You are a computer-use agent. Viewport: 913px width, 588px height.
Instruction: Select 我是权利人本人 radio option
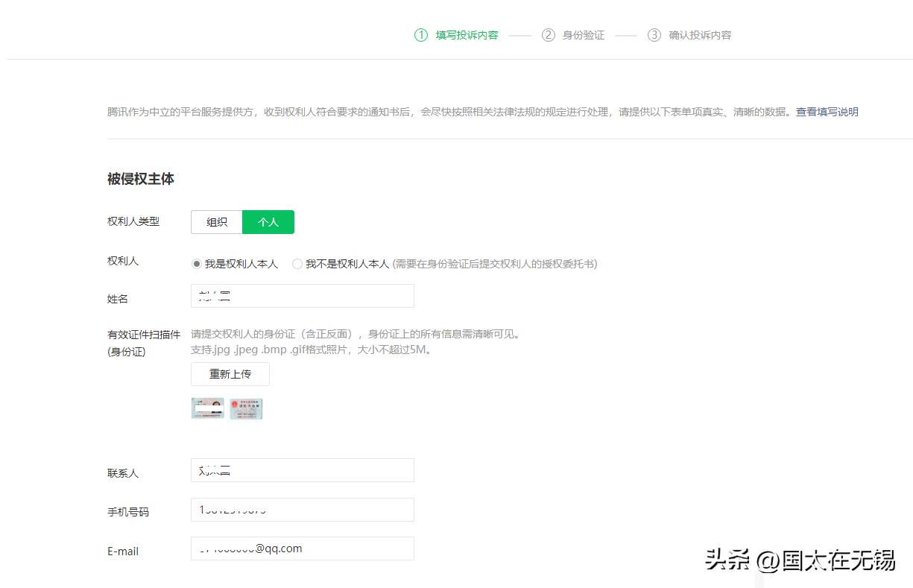(195, 264)
